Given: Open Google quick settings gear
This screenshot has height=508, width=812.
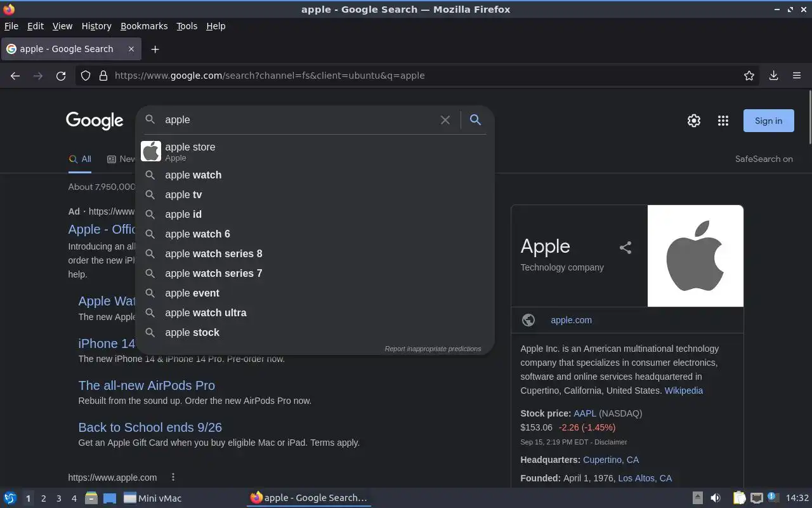Looking at the screenshot, I should coord(694,121).
